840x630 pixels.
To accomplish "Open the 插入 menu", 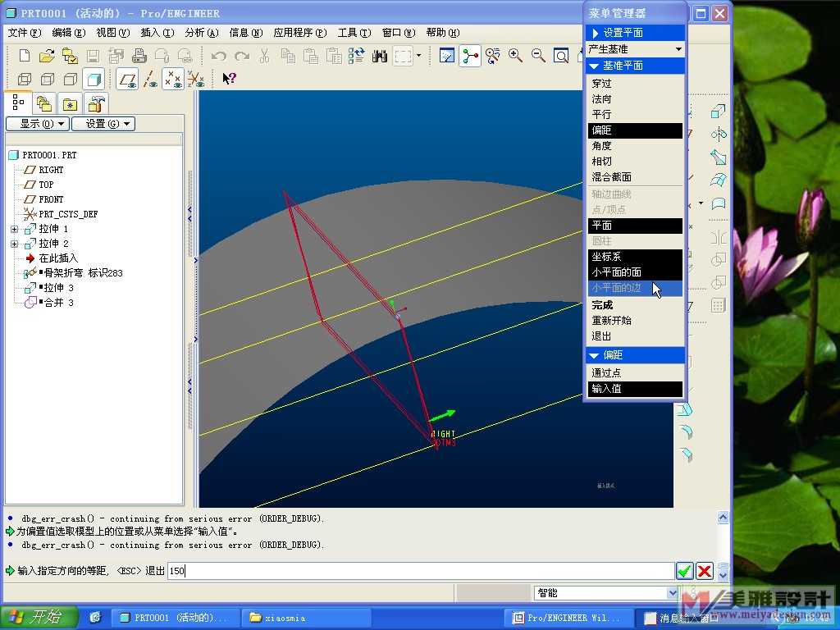I will click(157, 33).
